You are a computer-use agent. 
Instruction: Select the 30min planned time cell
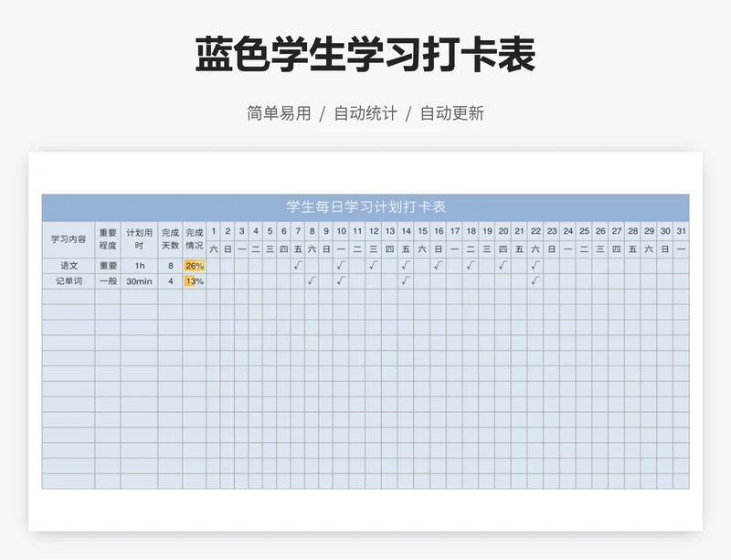tap(140, 281)
